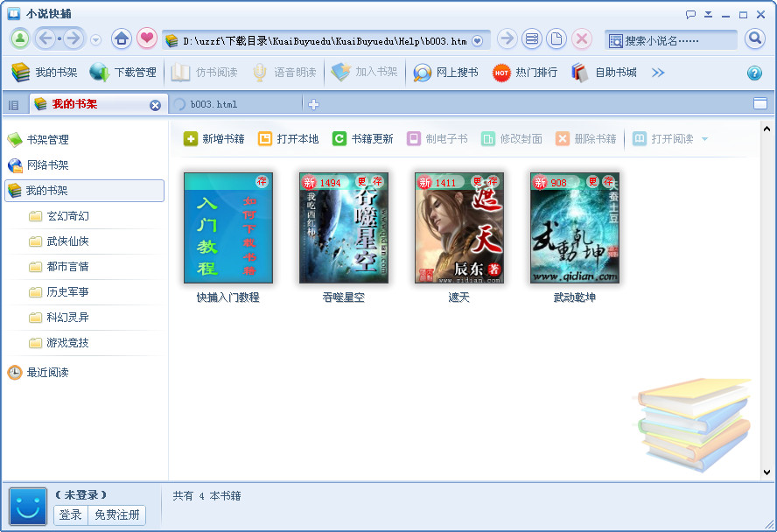Click 加入书架 toolbar button
Viewport: 777px width, 532px height.
point(364,73)
